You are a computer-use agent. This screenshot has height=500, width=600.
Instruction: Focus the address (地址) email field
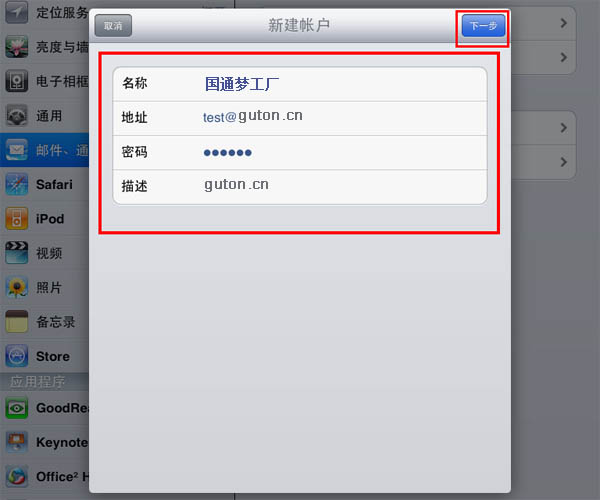pos(300,118)
